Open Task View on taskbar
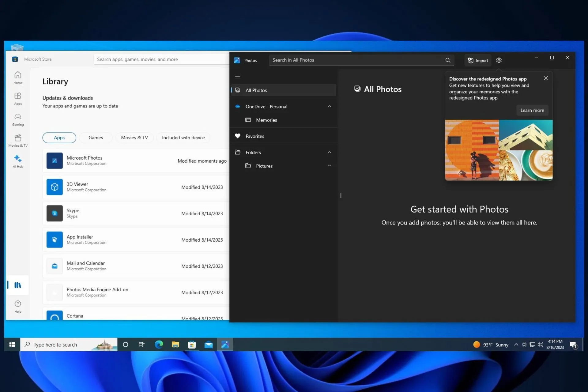This screenshot has height=392, width=588. pyautogui.click(x=141, y=345)
